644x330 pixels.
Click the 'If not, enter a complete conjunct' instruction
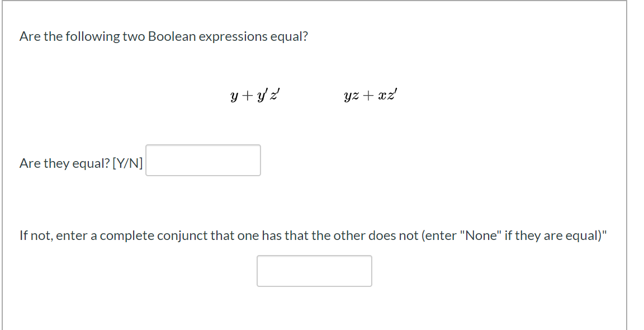click(313, 236)
